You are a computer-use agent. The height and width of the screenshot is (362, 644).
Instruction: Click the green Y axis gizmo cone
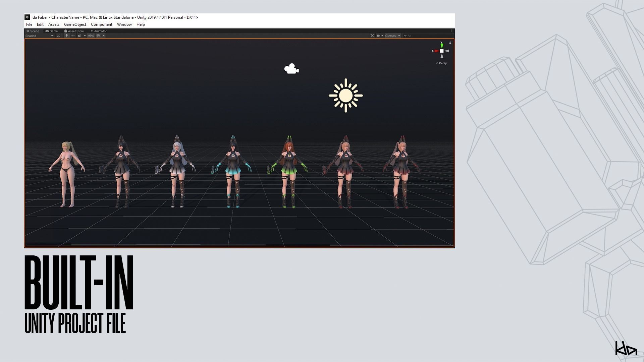442,45
